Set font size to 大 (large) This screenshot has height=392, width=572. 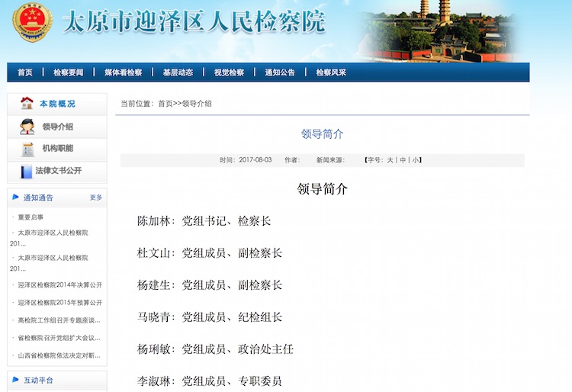(x=390, y=160)
